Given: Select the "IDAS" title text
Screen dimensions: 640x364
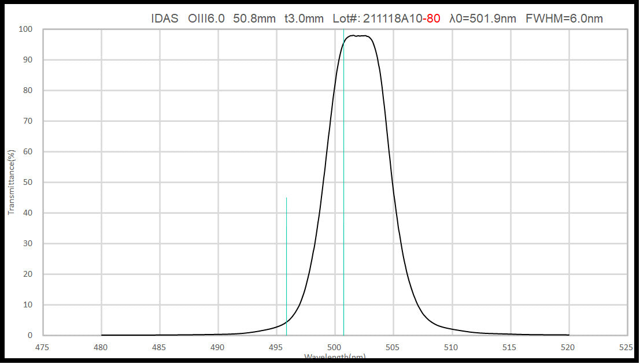Looking at the screenshot, I should (x=165, y=18).
